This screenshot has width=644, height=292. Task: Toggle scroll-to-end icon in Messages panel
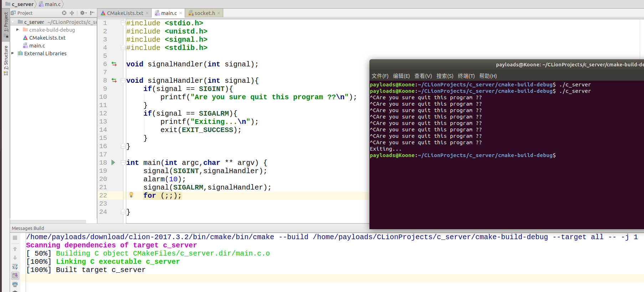(15, 276)
